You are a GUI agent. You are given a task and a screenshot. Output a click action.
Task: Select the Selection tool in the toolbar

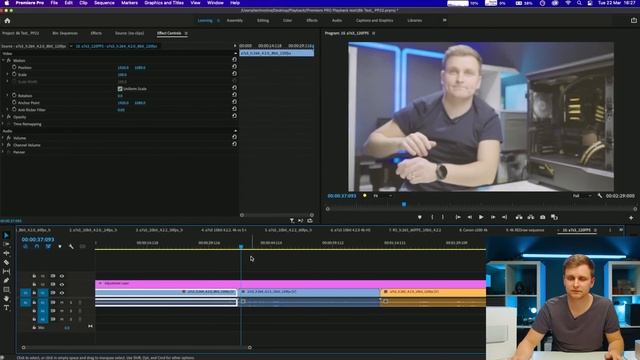click(6, 236)
